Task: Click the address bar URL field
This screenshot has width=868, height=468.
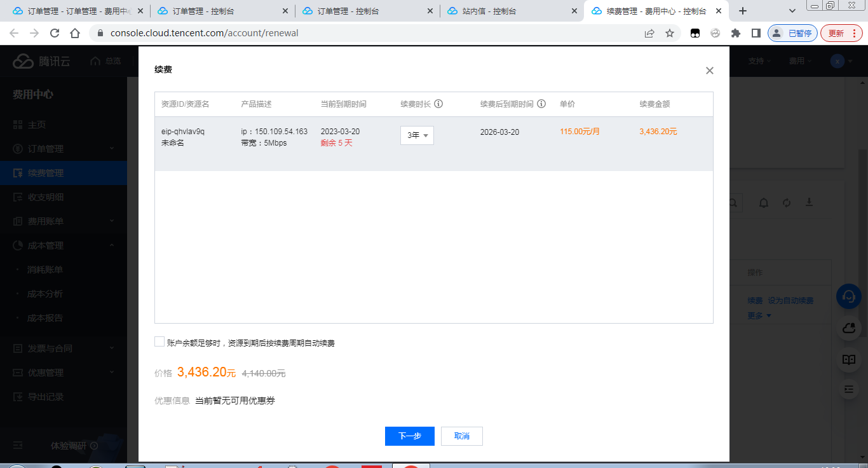Action: [369, 33]
